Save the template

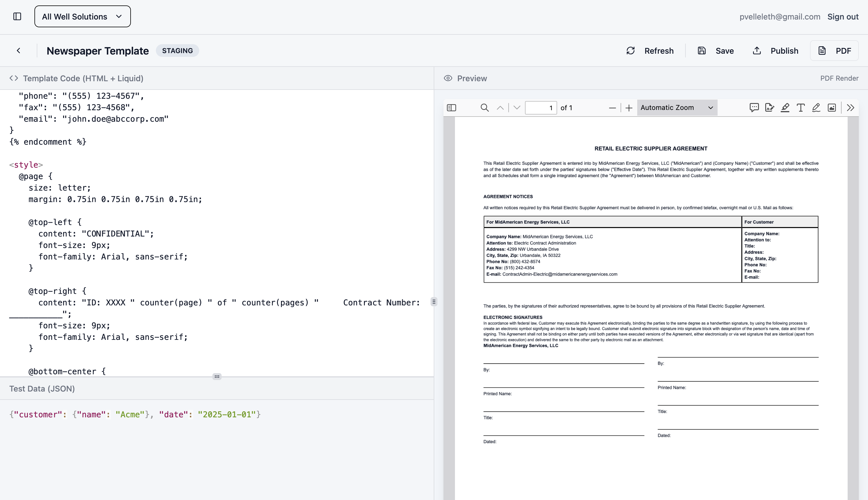pos(716,51)
